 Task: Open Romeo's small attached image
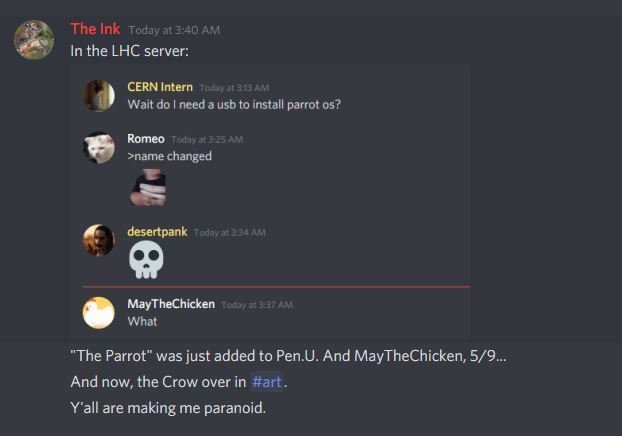click(148, 187)
